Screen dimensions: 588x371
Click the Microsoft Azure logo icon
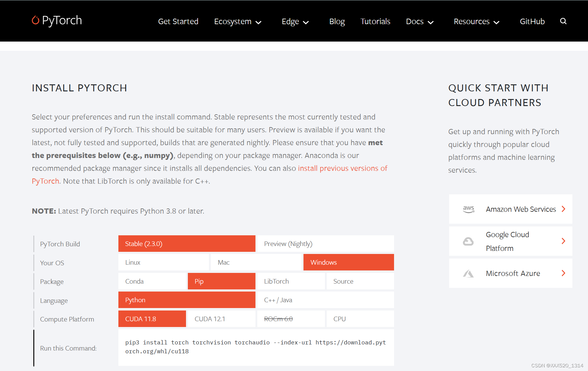pyautogui.click(x=468, y=274)
